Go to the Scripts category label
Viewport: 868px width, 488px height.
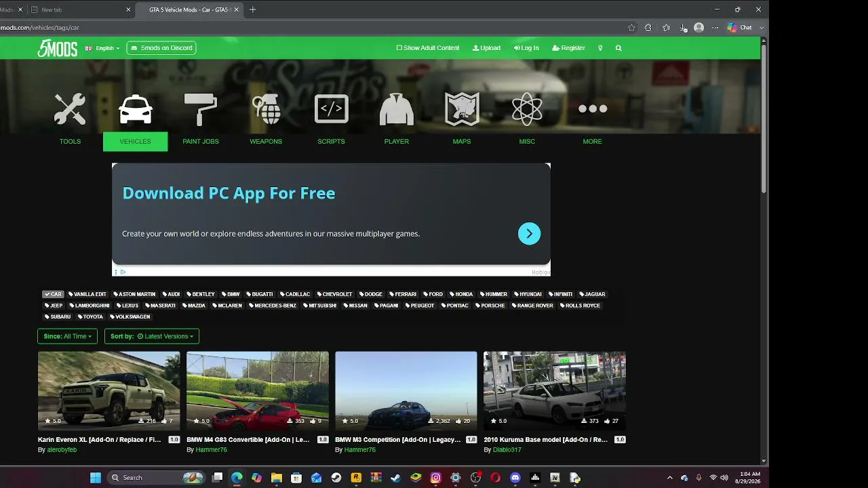[x=332, y=142]
